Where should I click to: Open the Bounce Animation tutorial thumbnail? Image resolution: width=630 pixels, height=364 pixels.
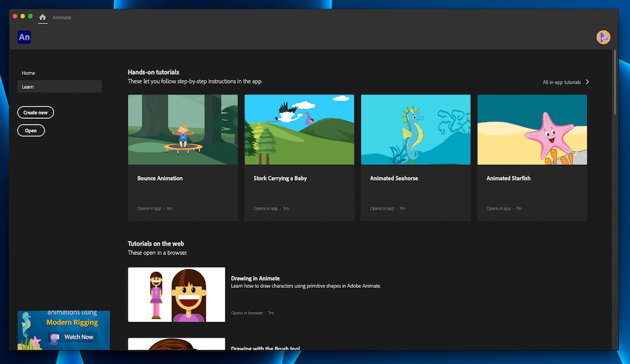coord(183,129)
